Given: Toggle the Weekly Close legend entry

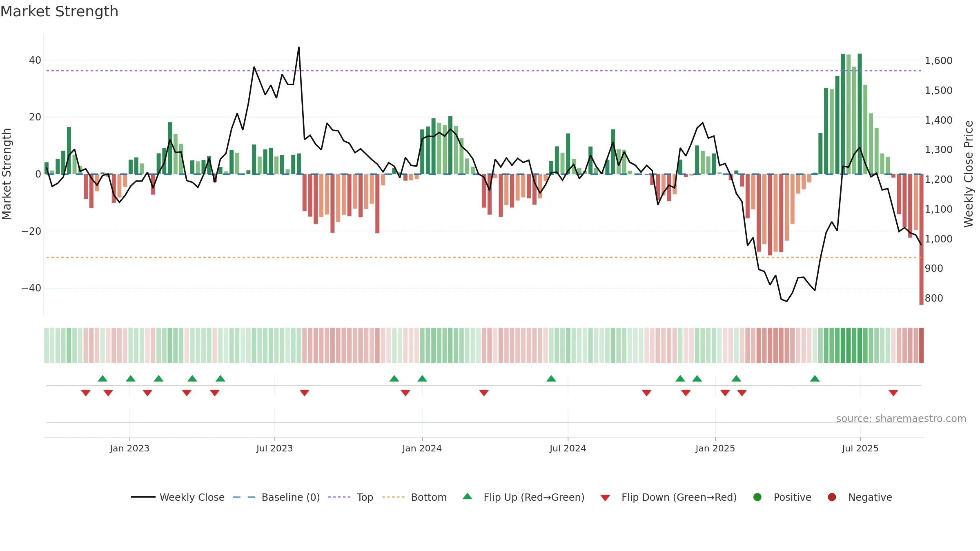Looking at the screenshot, I should point(178,497).
